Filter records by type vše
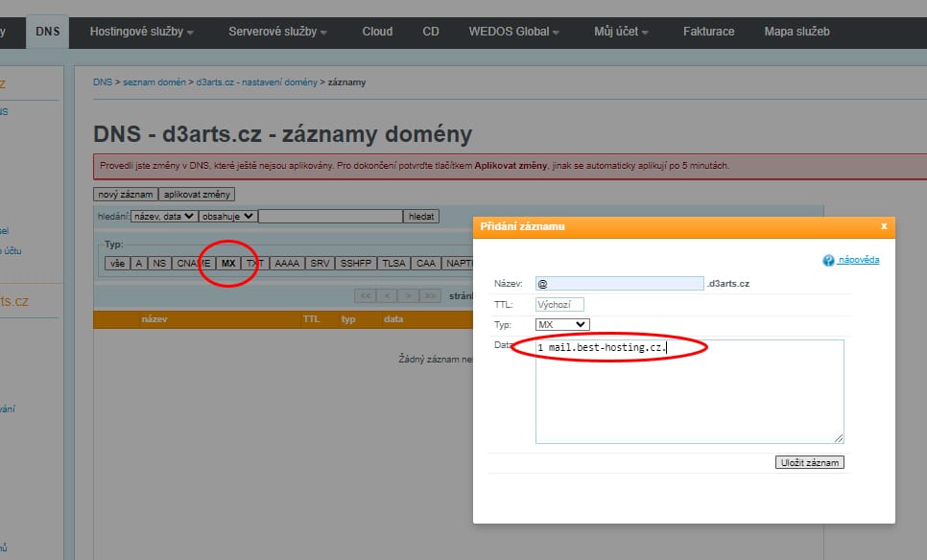 point(117,264)
